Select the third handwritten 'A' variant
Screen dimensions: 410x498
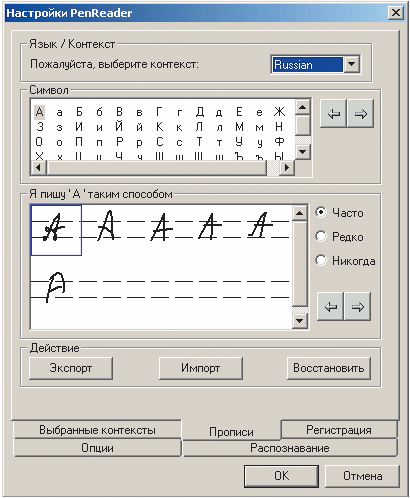(161, 227)
